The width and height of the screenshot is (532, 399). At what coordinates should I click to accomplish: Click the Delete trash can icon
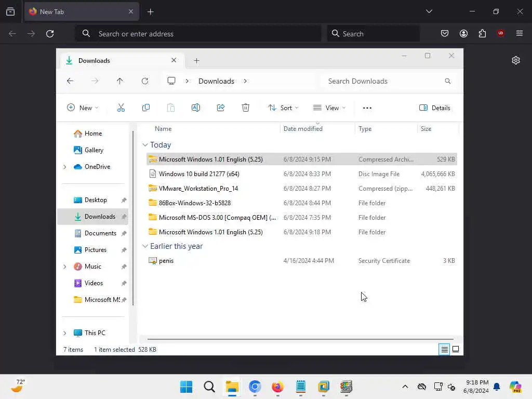coord(246,108)
